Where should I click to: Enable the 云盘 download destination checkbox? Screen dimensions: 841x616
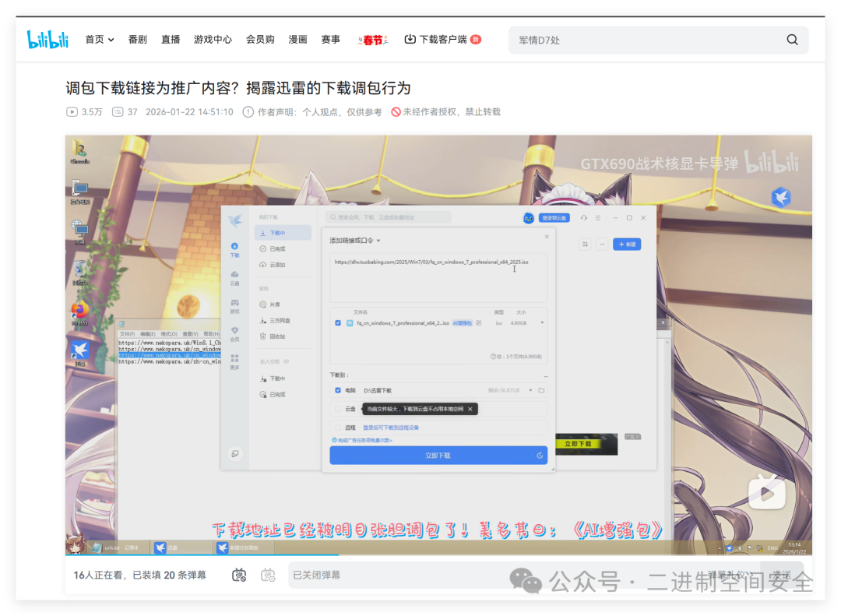tap(336, 410)
